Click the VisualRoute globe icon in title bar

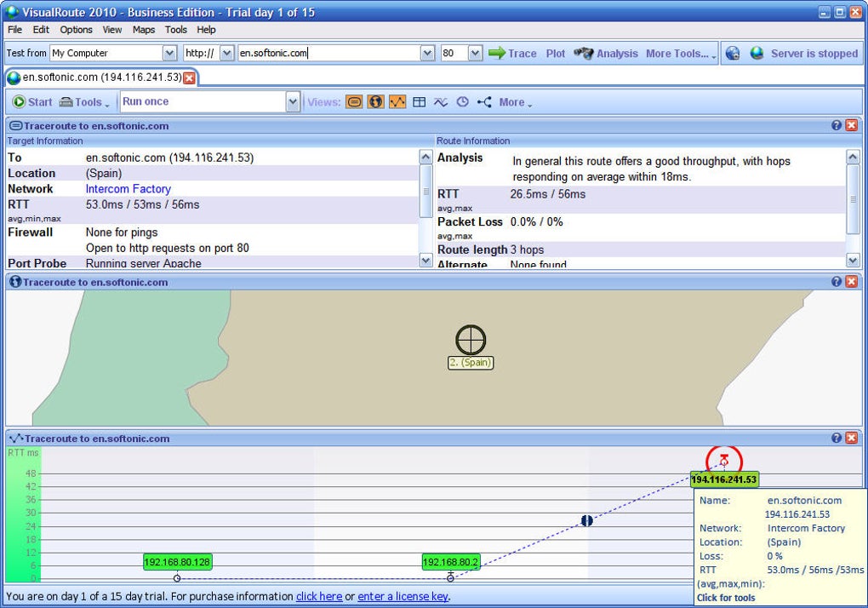point(12,12)
